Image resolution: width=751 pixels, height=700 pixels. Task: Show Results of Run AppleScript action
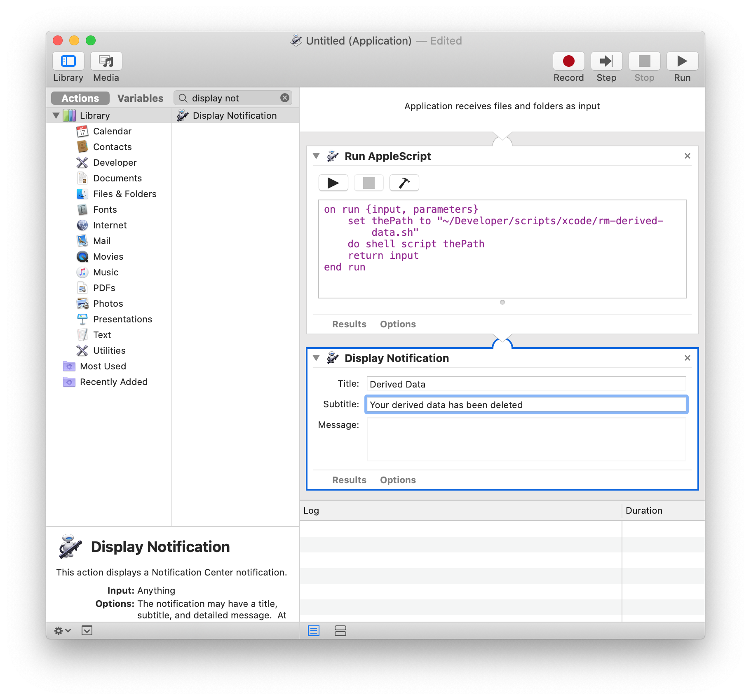[x=349, y=324]
